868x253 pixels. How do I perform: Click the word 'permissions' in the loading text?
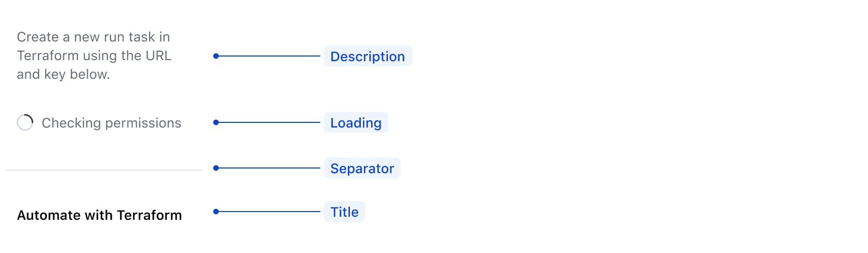143,123
